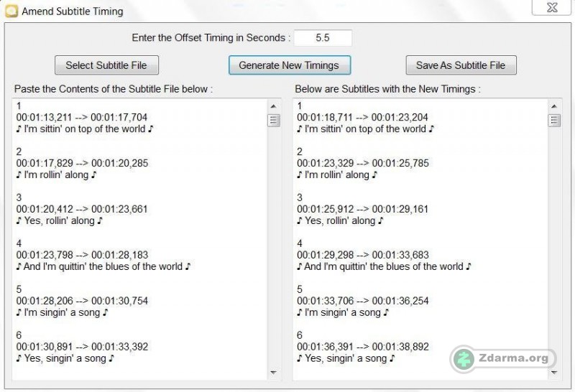
Task: Click the Amend Subtitle Timing app icon
Action: tap(11, 11)
